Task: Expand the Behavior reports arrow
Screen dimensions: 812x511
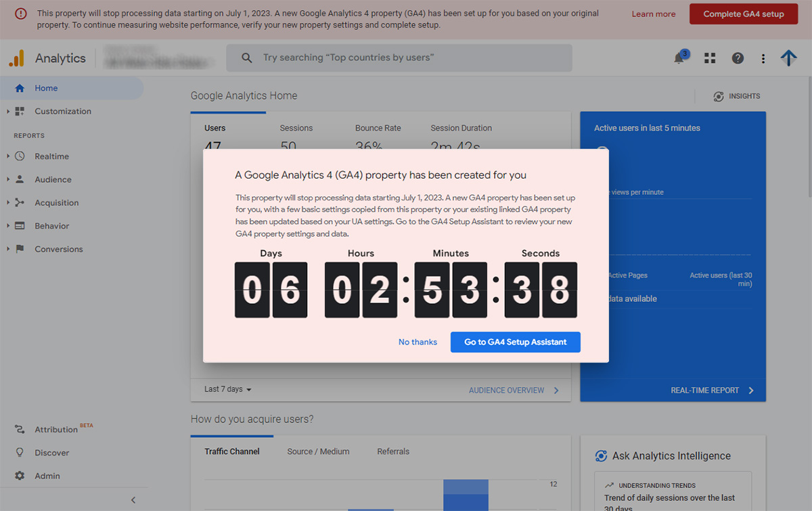Action: 8,225
